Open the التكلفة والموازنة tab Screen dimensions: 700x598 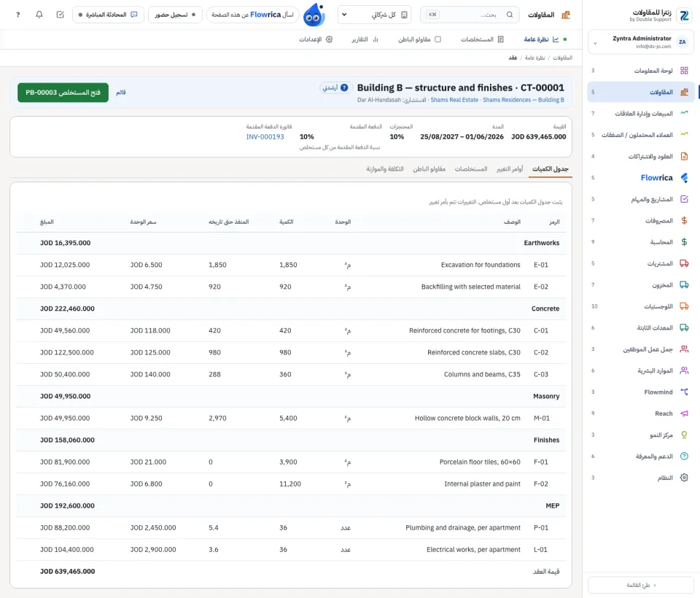(385, 168)
